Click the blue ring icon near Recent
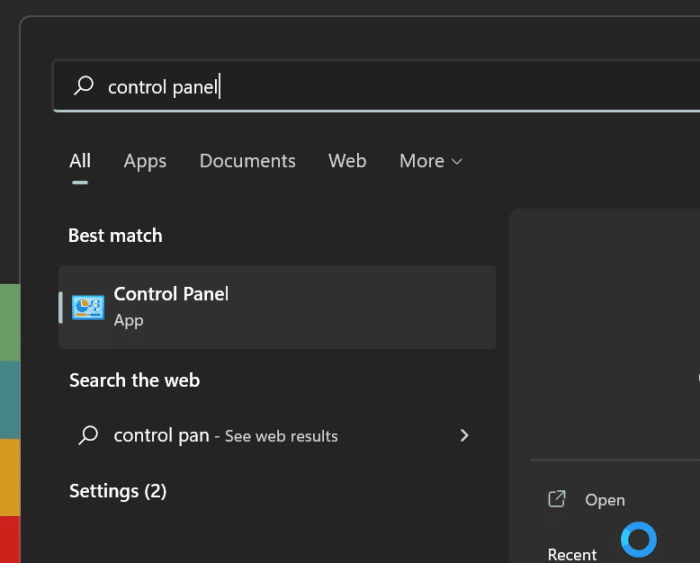 click(x=638, y=539)
